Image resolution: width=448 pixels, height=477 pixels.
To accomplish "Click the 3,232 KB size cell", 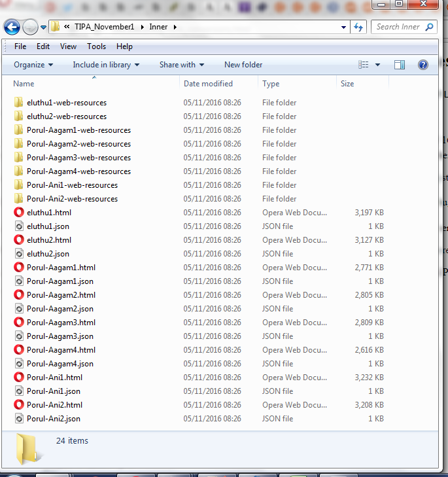I will pos(369,378).
